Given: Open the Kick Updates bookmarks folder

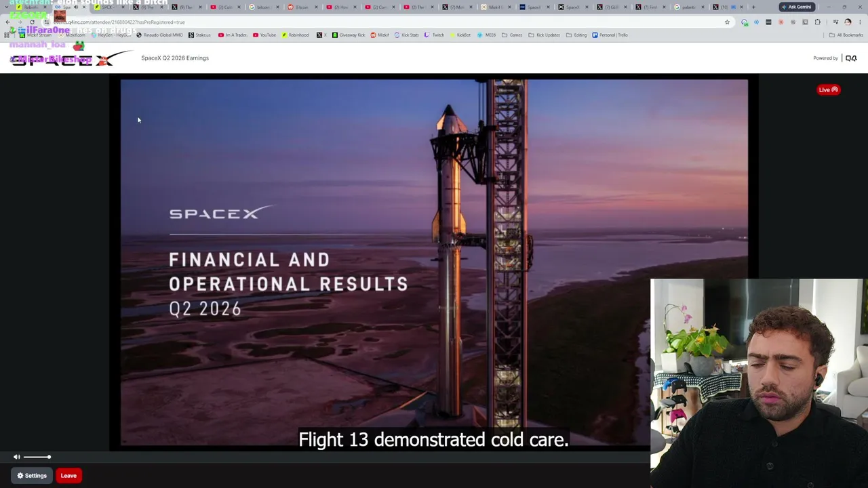Looking at the screenshot, I should point(544,35).
